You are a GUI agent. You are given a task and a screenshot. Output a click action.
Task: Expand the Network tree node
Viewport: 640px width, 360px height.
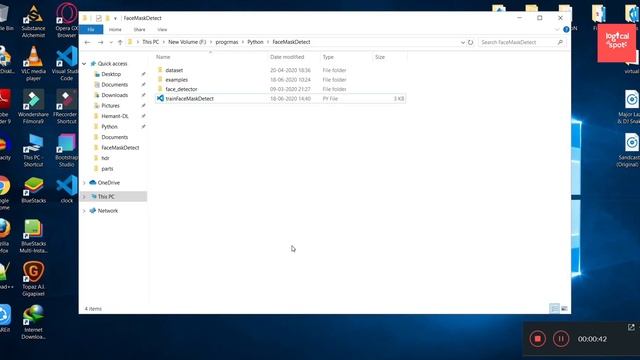click(84, 211)
